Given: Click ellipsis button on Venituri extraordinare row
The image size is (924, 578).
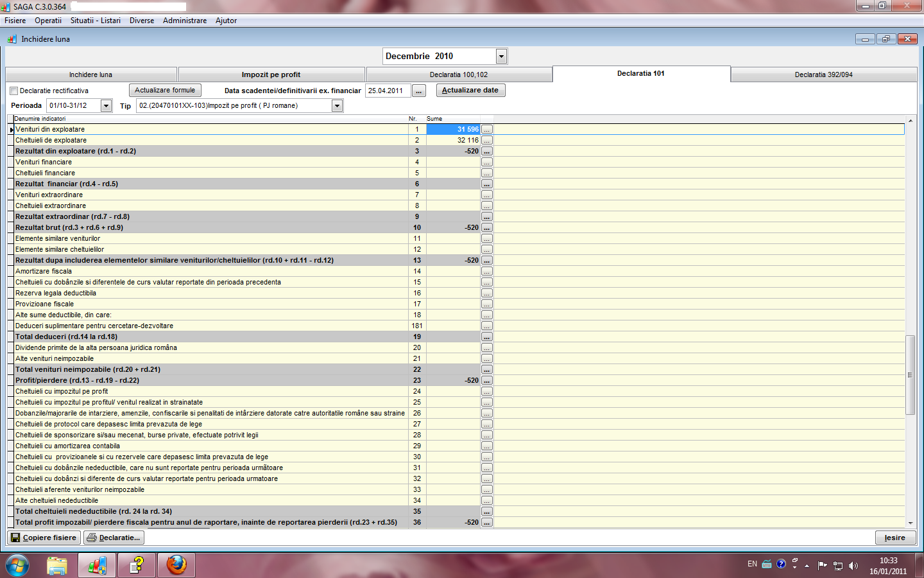Looking at the screenshot, I should point(487,195).
